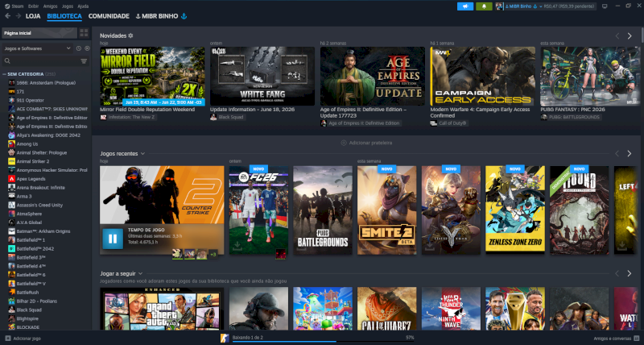The height and width of the screenshot is (345, 644).
Task: Go forward with the right arrow
Action: pyautogui.click(x=18, y=16)
